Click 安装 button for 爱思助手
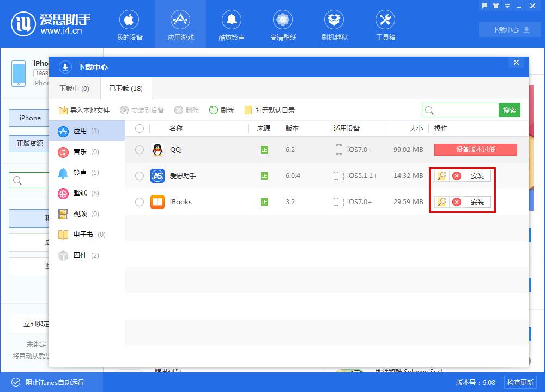The width and height of the screenshot is (545, 392). [x=477, y=176]
